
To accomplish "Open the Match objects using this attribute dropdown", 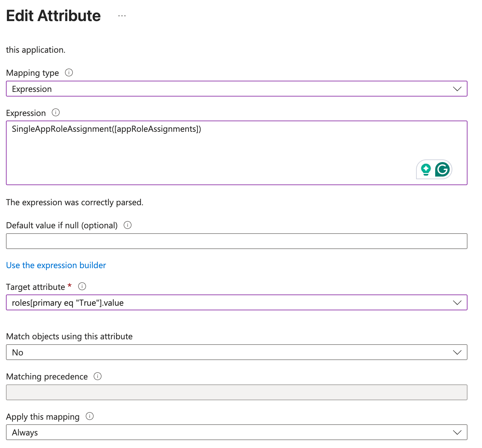I will click(236, 352).
